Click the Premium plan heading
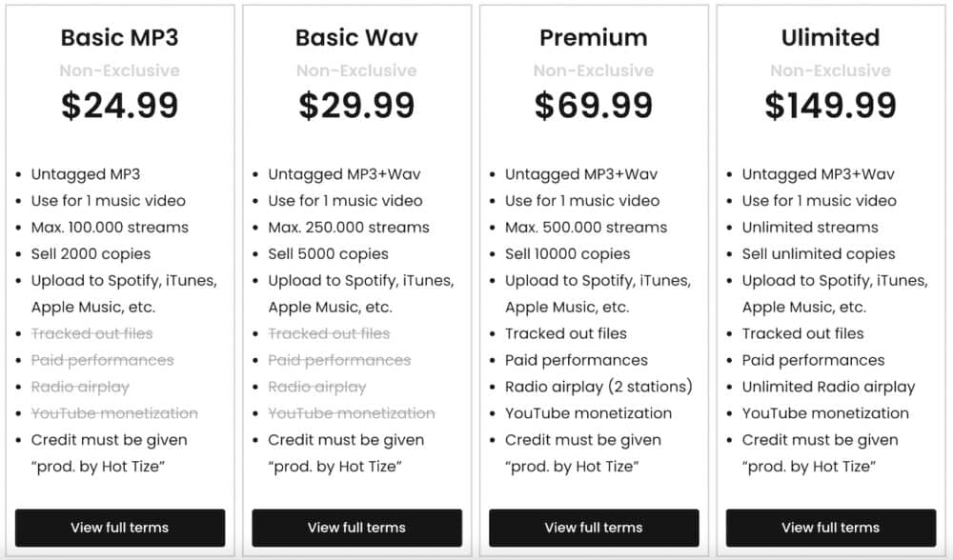 tap(594, 38)
